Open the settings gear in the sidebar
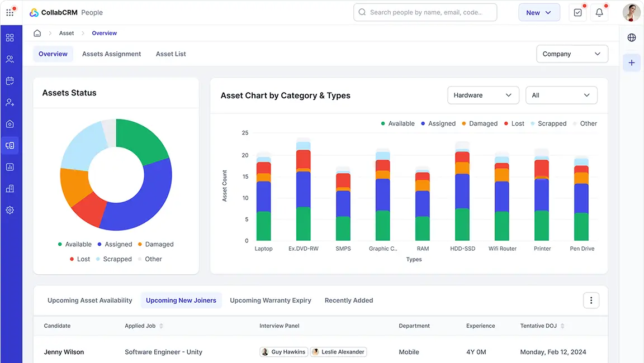644x363 pixels. click(10, 211)
